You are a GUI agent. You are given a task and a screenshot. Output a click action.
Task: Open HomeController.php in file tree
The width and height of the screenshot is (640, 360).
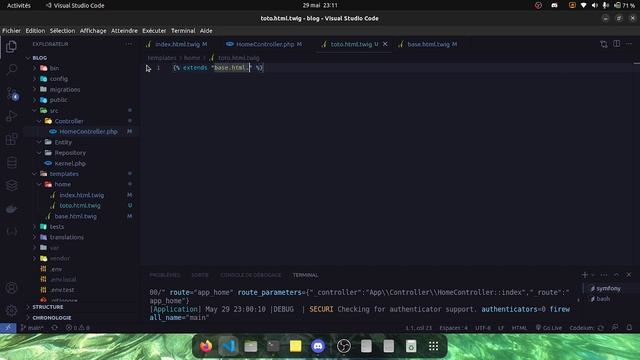pyautogui.click(x=88, y=131)
